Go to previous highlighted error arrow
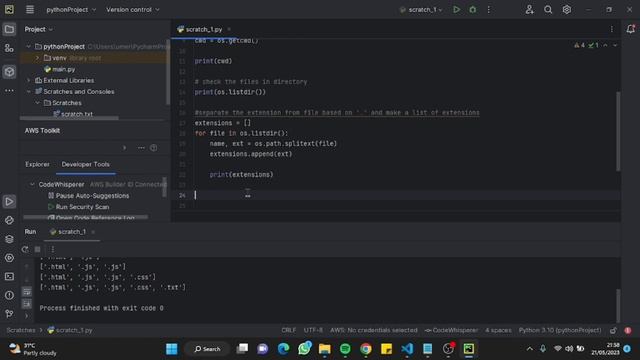 click(x=605, y=45)
